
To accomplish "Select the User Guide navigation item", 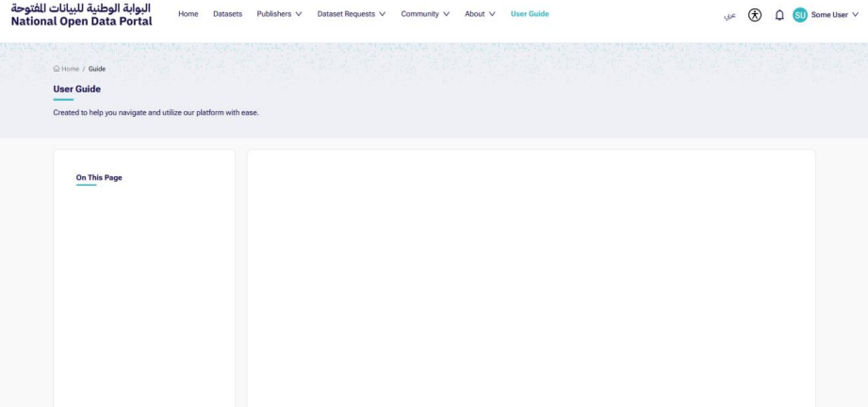I will click(530, 14).
